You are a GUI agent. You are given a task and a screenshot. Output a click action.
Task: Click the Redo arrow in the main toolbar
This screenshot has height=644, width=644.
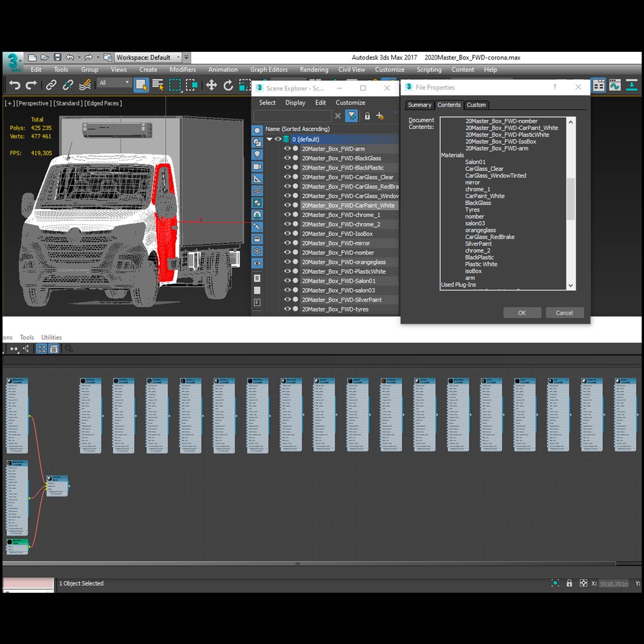31,85
